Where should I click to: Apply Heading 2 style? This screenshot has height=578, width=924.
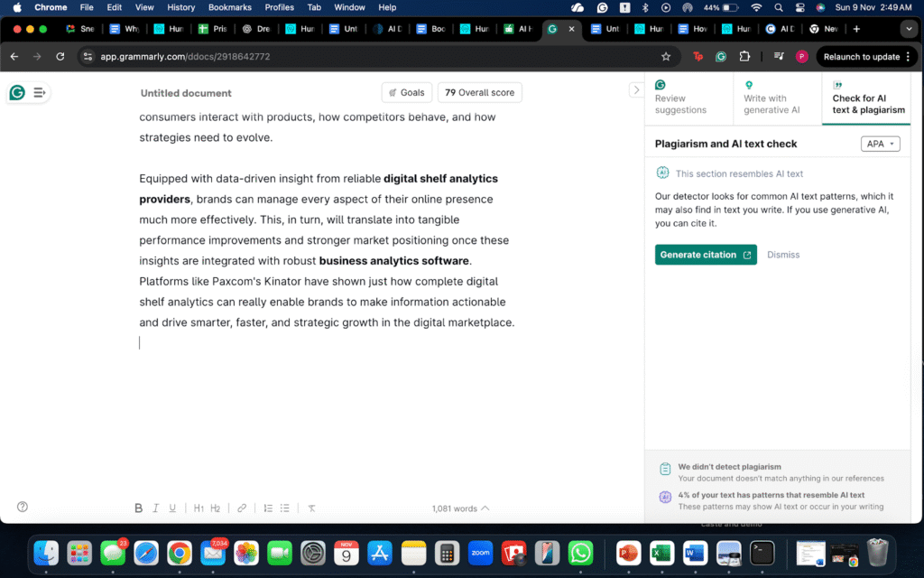click(216, 508)
